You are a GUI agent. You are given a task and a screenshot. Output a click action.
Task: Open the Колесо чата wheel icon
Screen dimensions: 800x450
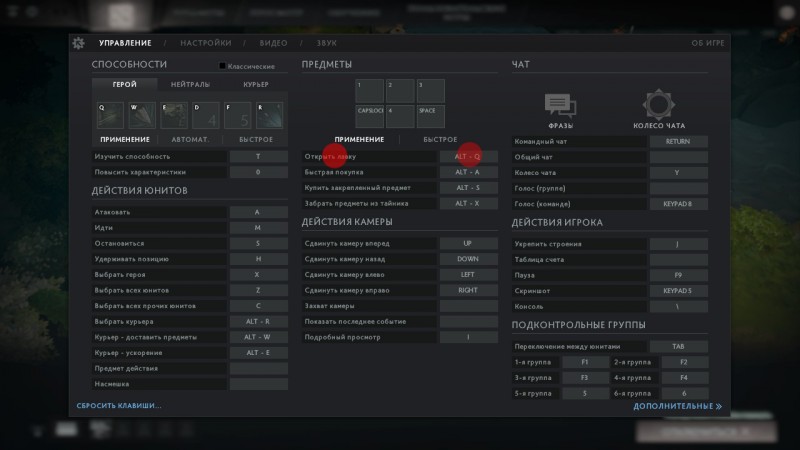coord(660,106)
